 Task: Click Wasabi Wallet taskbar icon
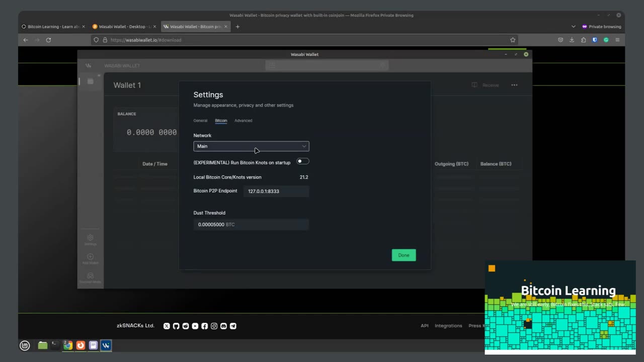[x=106, y=345]
